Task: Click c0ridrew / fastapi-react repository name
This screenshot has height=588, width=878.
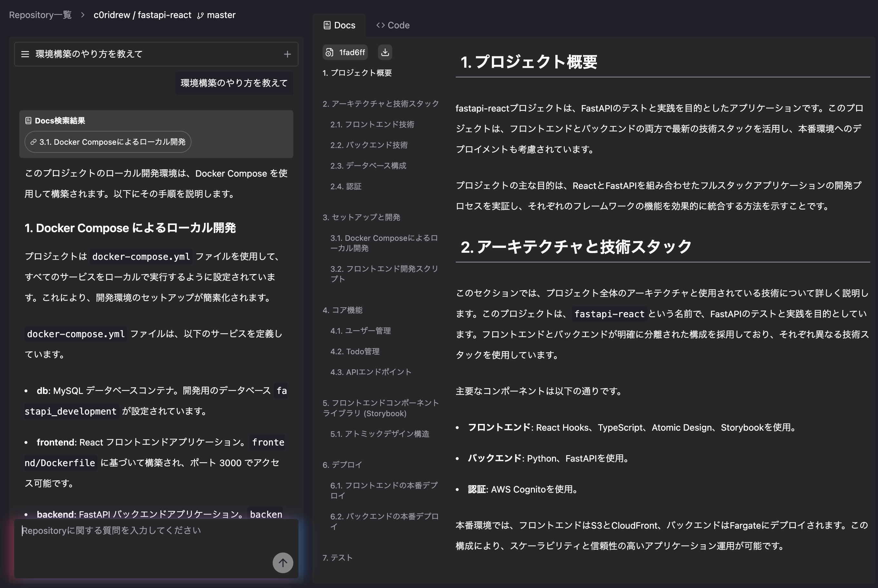Action: click(x=142, y=15)
